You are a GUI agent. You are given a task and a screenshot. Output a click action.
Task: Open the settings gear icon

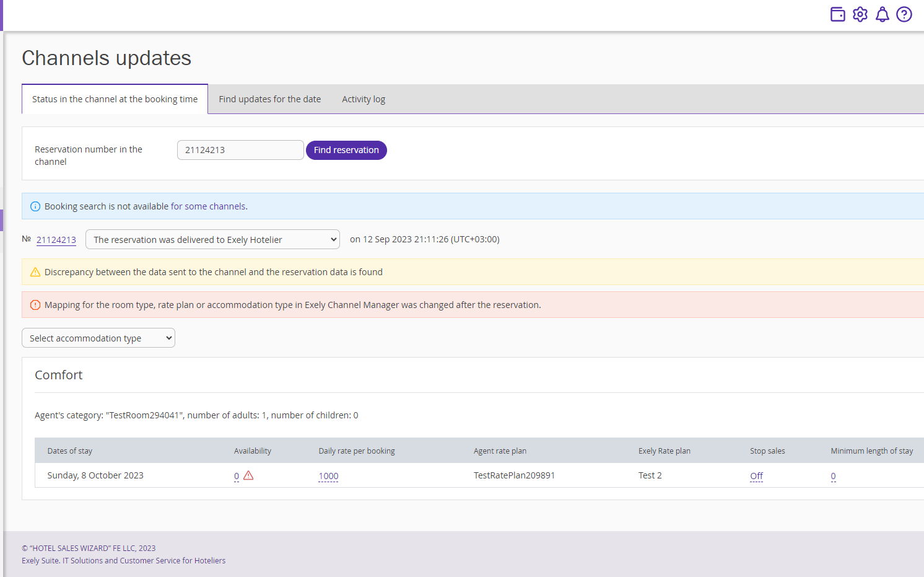[860, 14]
